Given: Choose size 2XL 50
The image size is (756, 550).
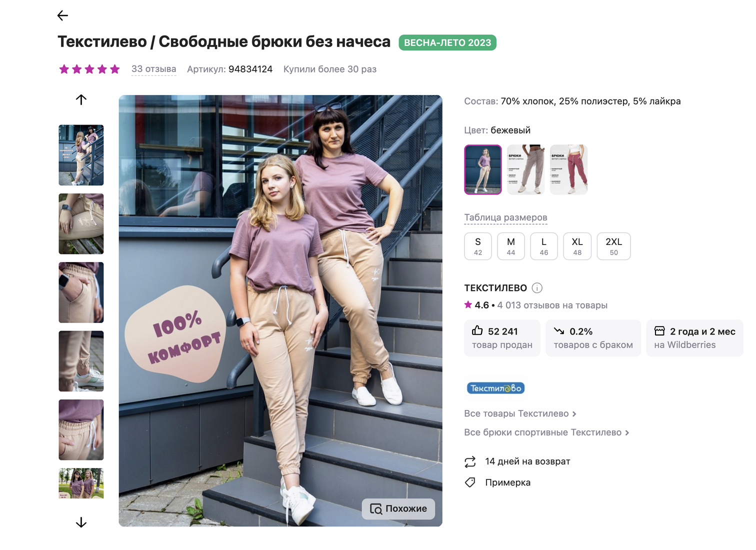Looking at the screenshot, I should [x=613, y=246].
